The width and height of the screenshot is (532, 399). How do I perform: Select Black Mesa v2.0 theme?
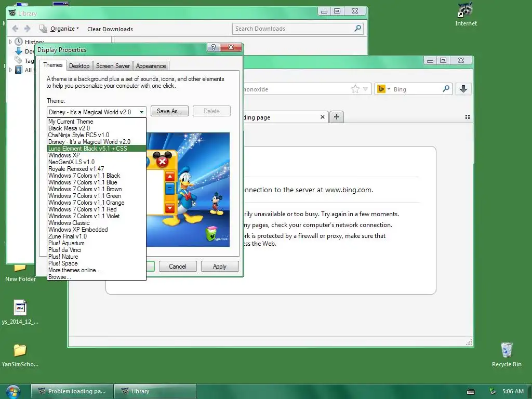coord(96,128)
